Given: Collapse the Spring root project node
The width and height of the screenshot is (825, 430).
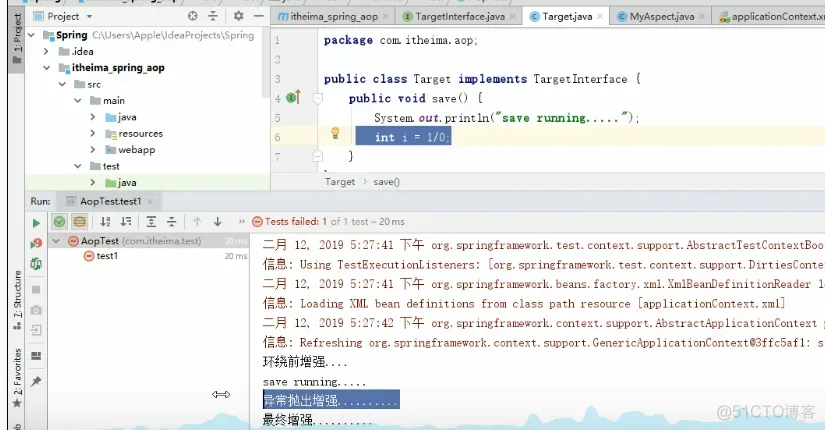Looking at the screenshot, I should pos(31,35).
